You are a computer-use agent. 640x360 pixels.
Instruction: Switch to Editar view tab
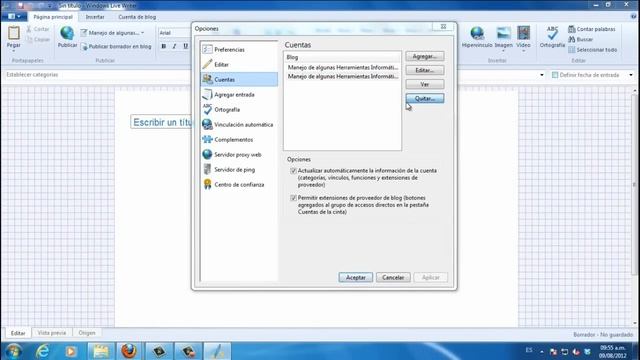(18, 333)
